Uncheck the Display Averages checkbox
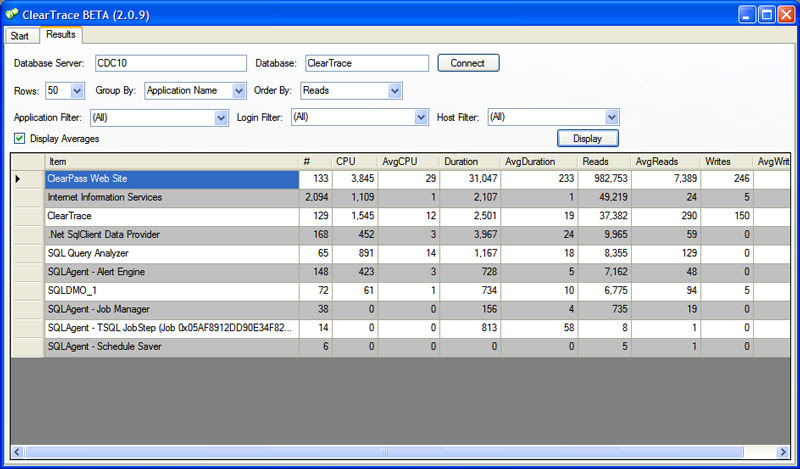The width and height of the screenshot is (800, 469). click(19, 138)
